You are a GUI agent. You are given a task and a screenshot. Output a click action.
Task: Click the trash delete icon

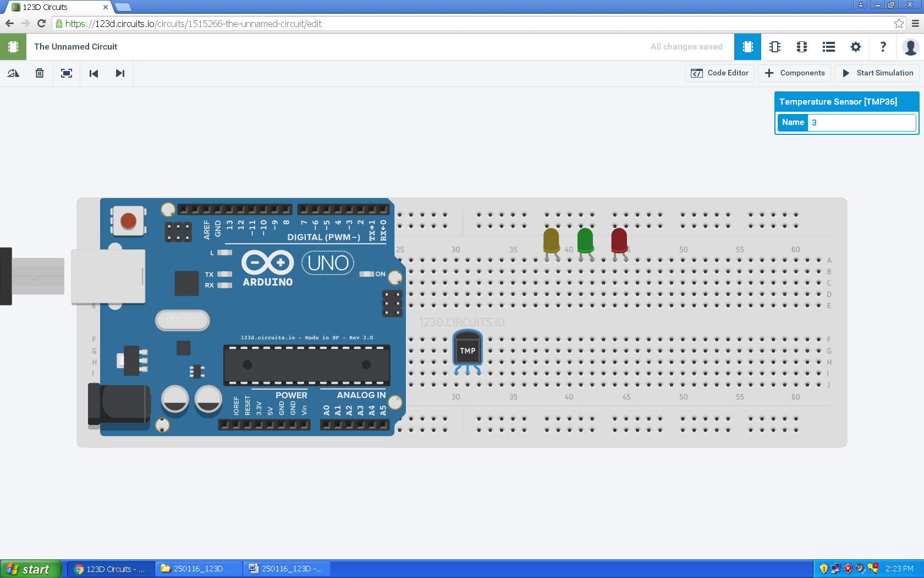click(40, 73)
